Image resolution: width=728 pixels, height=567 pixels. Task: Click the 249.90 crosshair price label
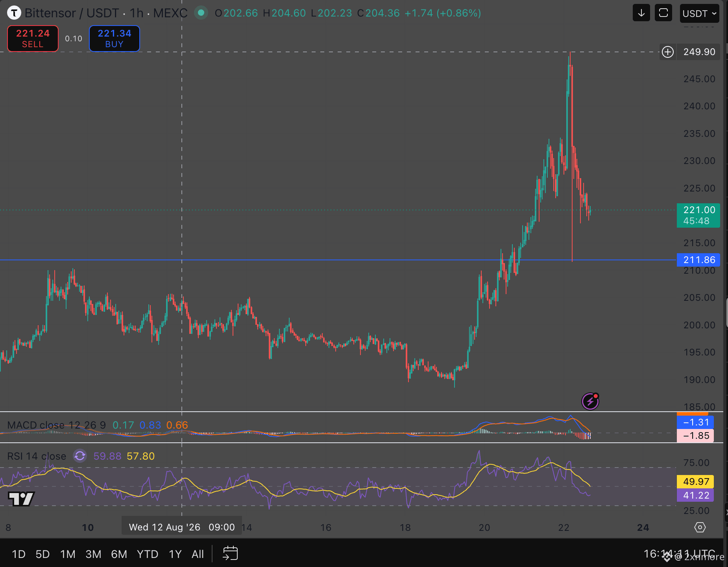699,52
